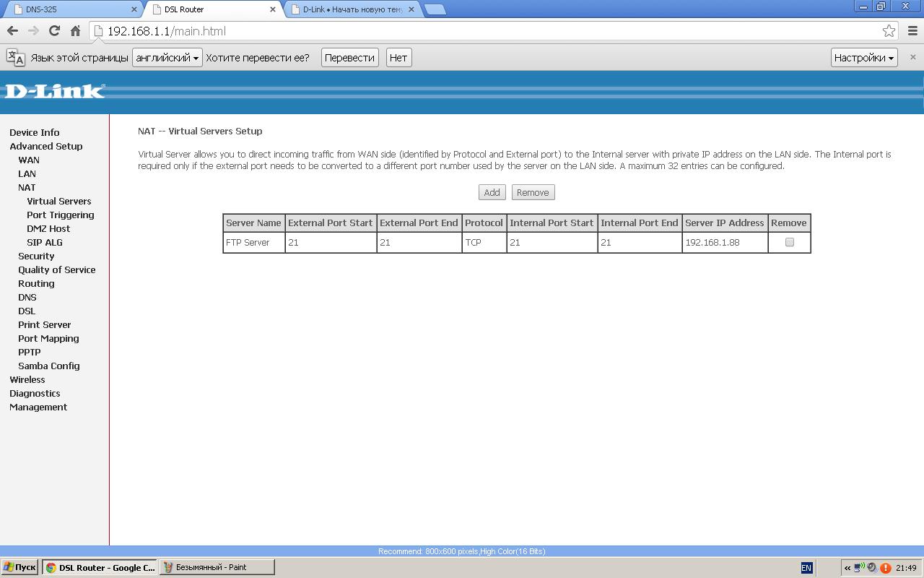Image resolution: width=924 pixels, height=578 pixels.
Task: Open Virtual Servers in the sidebar
Action: (x=59, y=201)
